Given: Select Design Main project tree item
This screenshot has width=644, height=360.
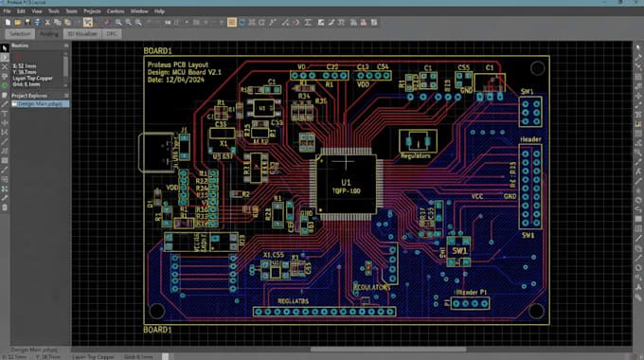Looking at the screenshot, I should [40, 104].
